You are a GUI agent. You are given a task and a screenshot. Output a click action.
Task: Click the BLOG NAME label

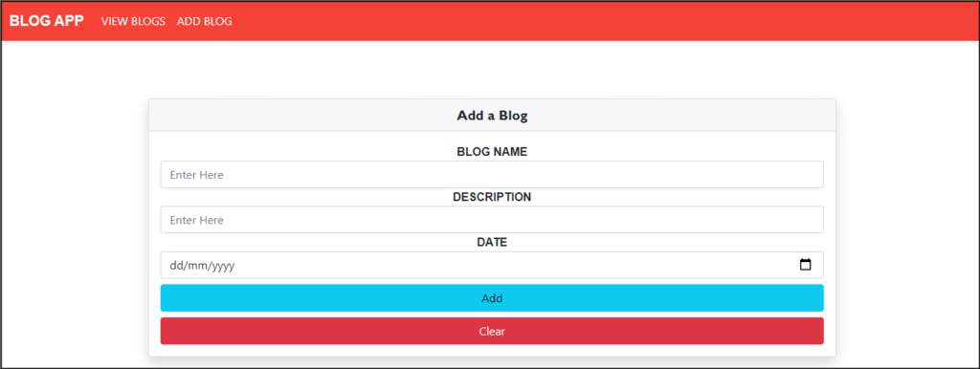(x=492, y=152)
